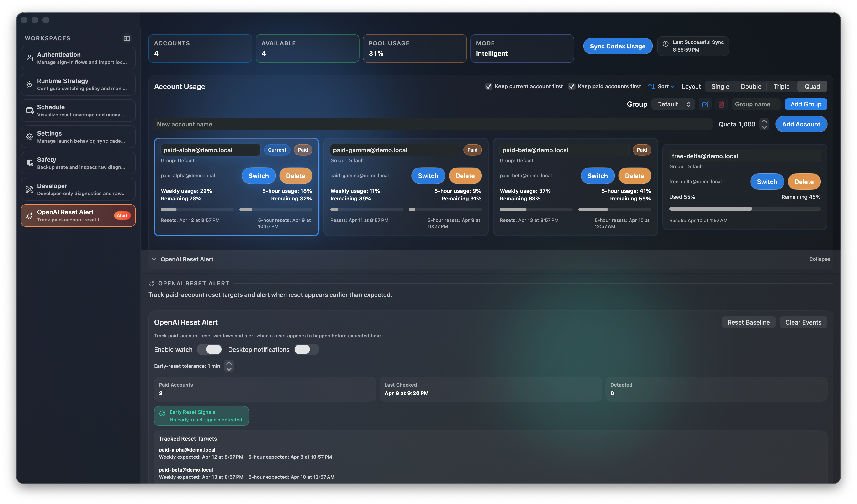Click the Pool Usage 31% stat card
Image resolution: width=857 pixels, height=504 pixels.
click(x=415, y=49)
